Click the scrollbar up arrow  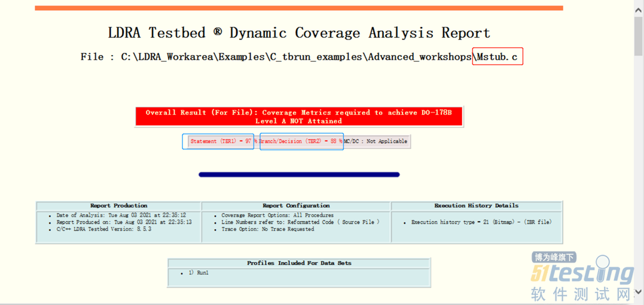point(639,5)
